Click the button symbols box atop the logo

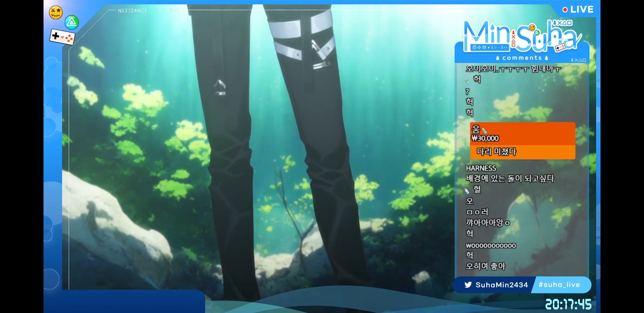pos(562,23)
